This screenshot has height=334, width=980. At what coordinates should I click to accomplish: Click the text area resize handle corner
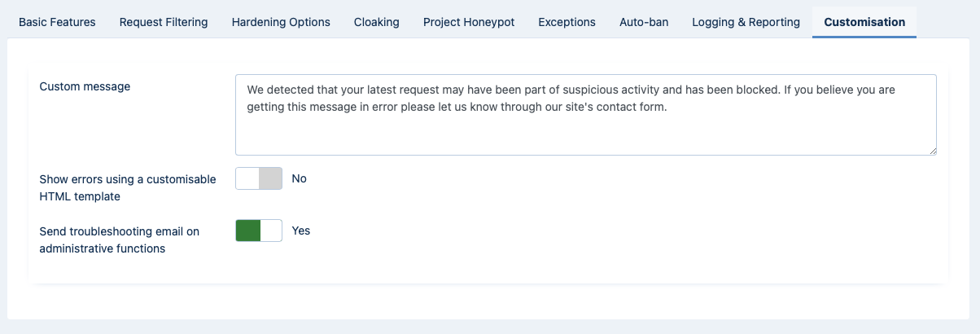tap(932, 151)
